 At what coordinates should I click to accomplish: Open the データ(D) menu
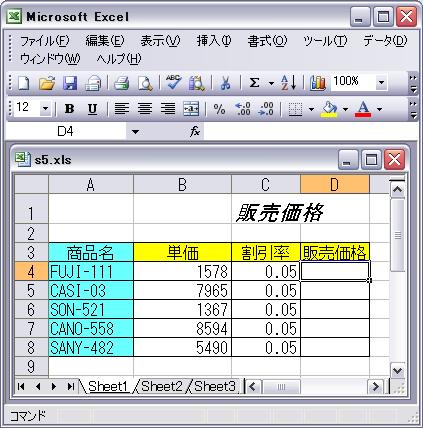pyautogui.click(x=385, y=41)
